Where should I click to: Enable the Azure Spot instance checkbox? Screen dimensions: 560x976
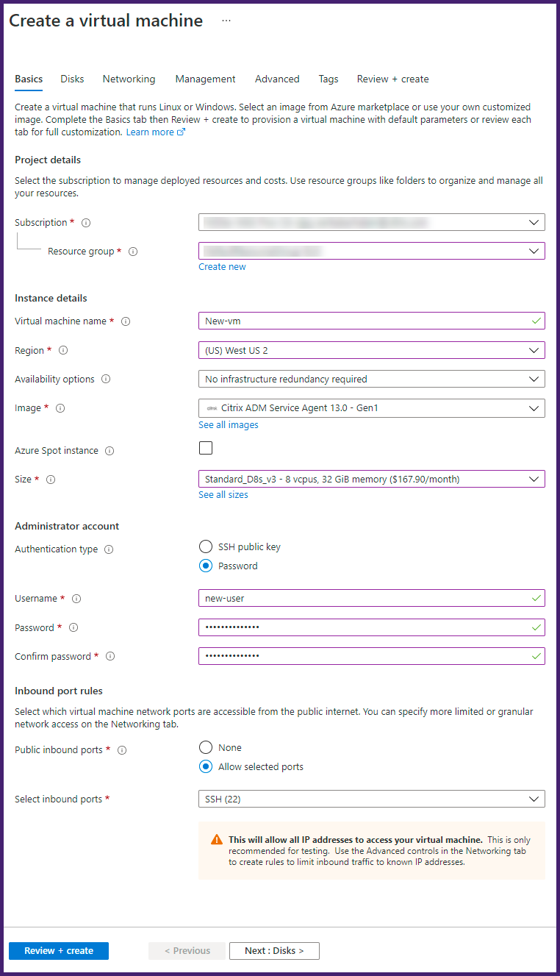pyautogui.click(x=206, y=448)
